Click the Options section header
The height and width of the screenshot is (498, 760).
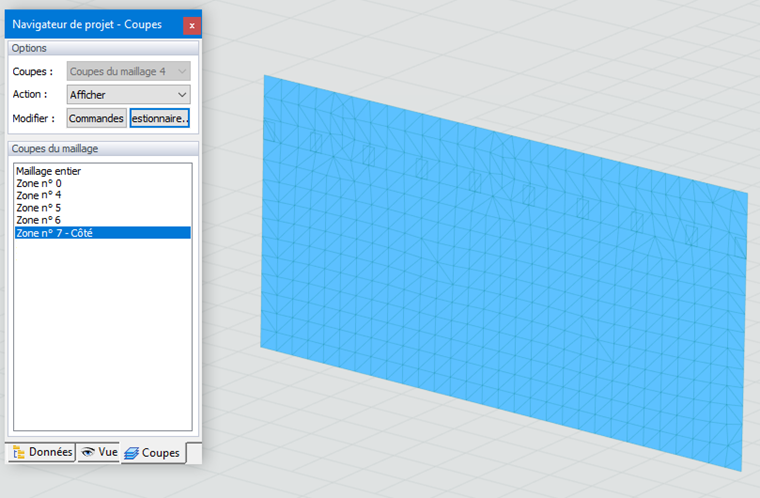(x=103, y=48)
